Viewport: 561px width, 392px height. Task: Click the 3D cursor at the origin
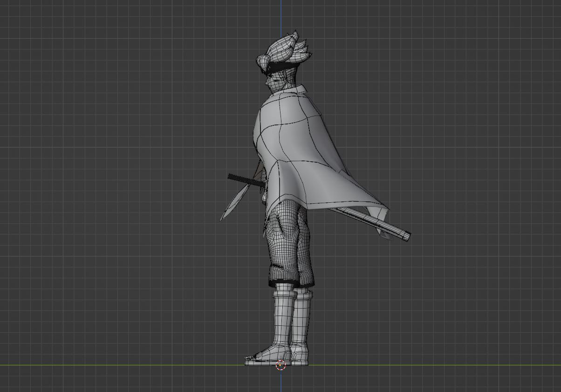pyautogui.click(x=280, y=365)
